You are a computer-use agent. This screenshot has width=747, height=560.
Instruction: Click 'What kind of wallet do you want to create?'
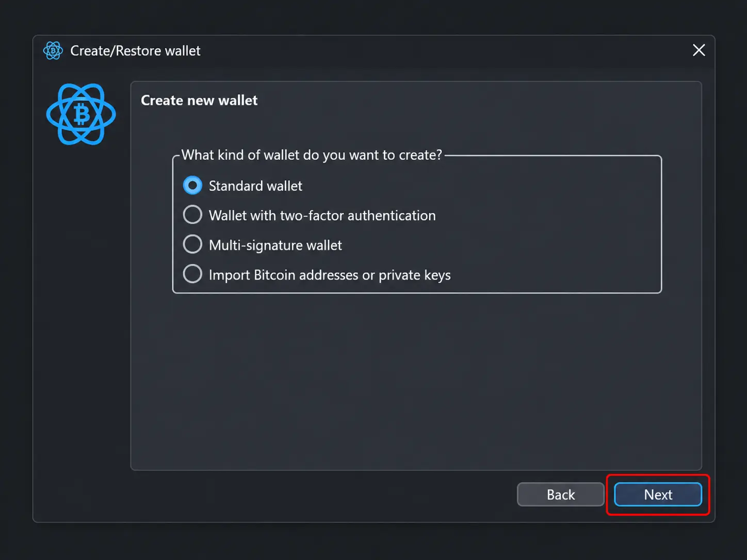pyautogui.click(x=312, y=155)
